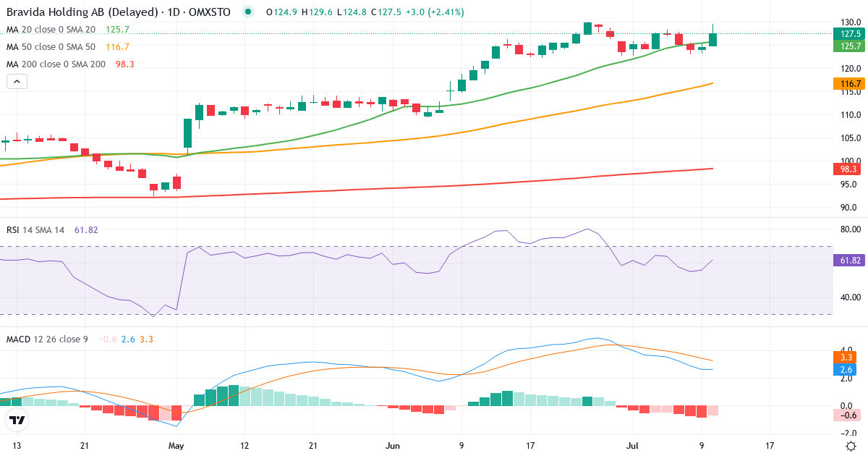The image size is (868, 456).
Task: Click the MA 200 value 98.3 in legend
Action: click(125, 64)
